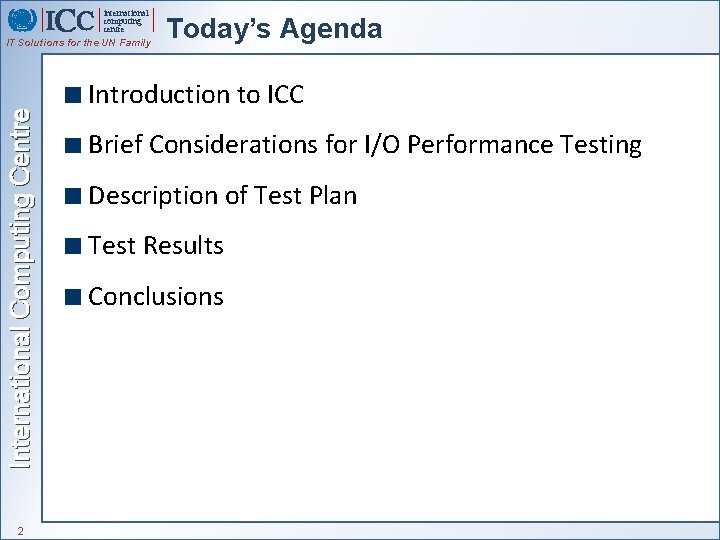Click the vertical 'International Computing Centre' sidebar text

pos(21,289)
